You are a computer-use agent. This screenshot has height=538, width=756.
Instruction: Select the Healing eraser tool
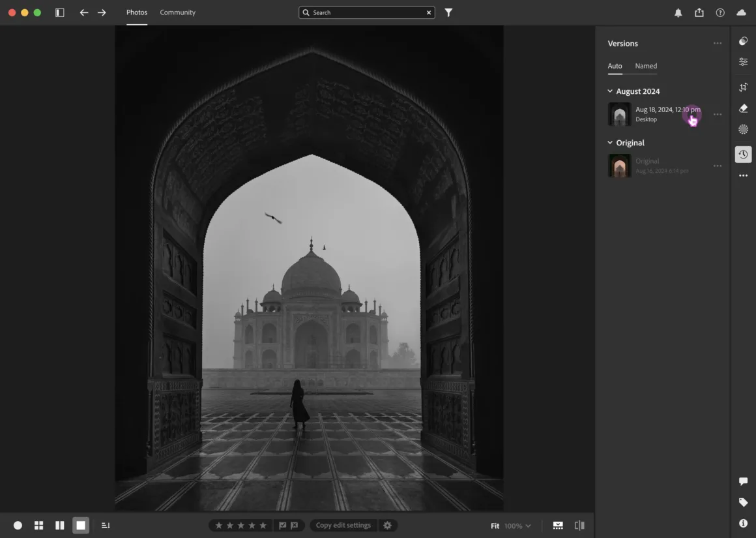pyautogui.click(x=743, y=108)
